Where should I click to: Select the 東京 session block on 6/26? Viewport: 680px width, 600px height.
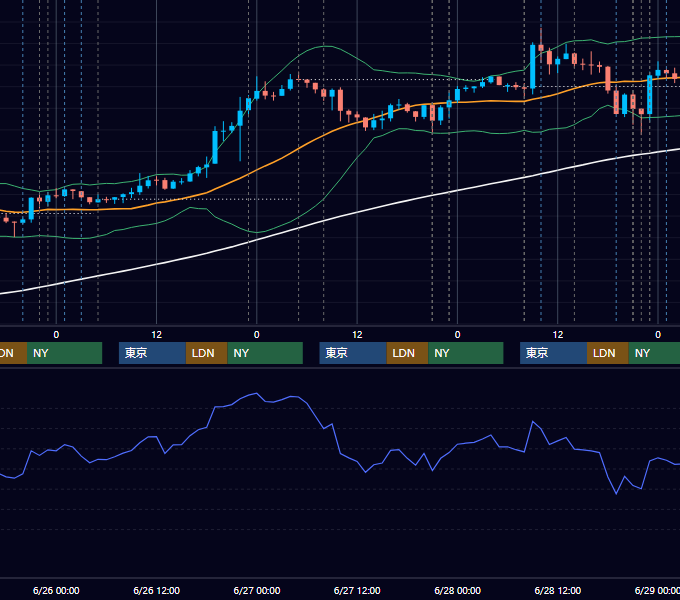(152, 353)
